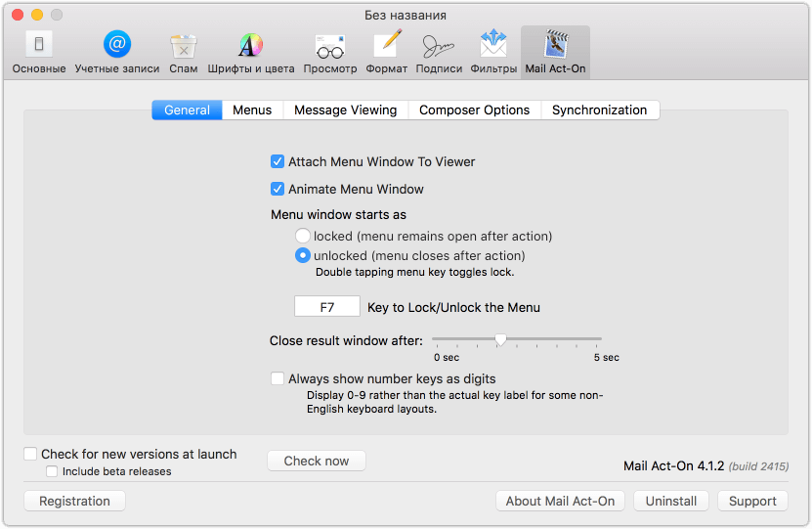Switch to the Menus tab
The height and width of the screenshot is (529, 812).
pos(252,110)
